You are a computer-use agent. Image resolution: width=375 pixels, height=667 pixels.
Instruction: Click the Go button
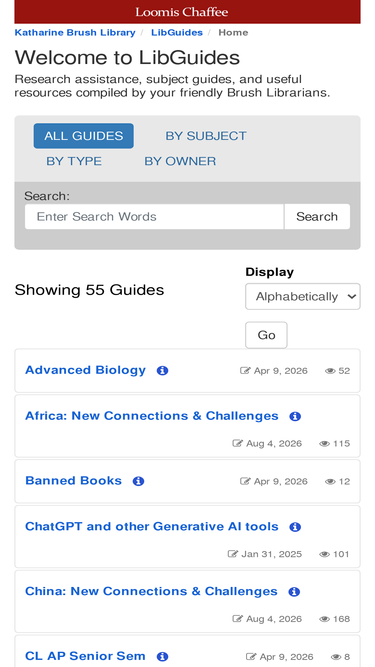point(266,335)
